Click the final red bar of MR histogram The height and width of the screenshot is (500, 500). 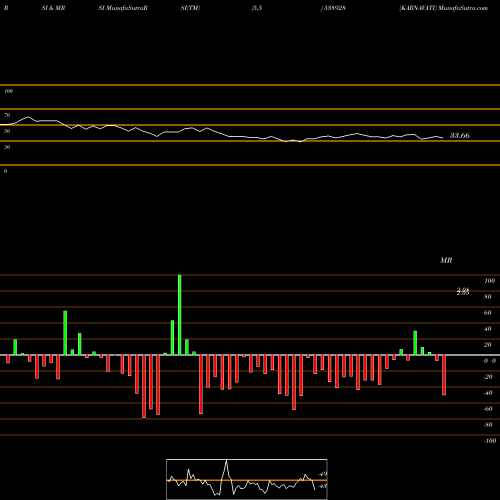[444, 375]
